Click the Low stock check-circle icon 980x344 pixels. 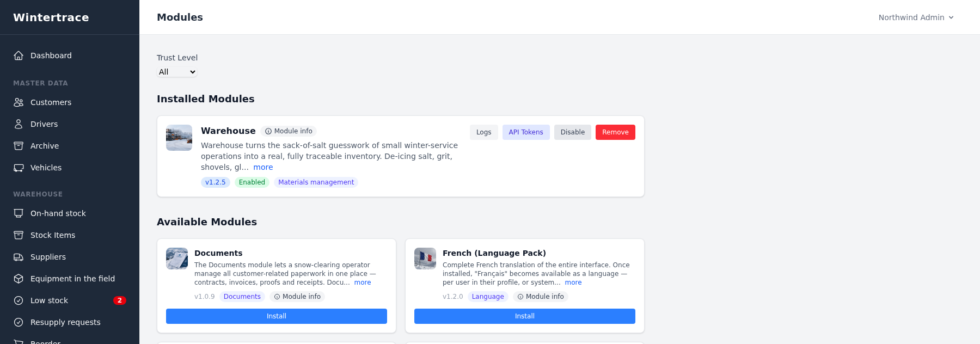19,300
